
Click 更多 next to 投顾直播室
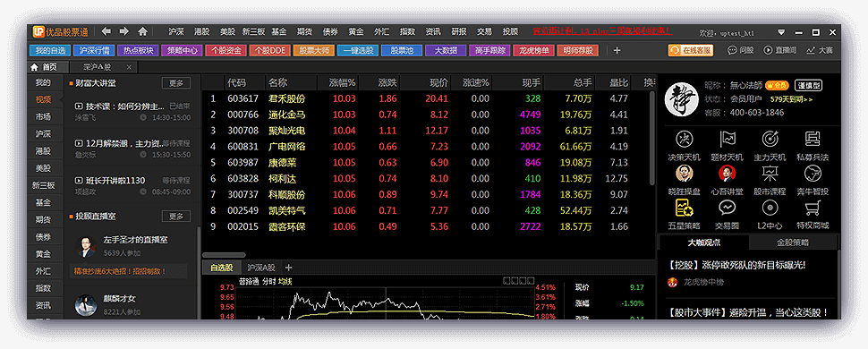(176, 216)
